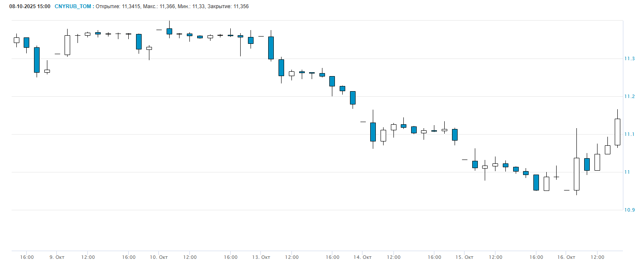644x261 pixels.
Task: Click the 11.3 price axis label
Action: click(630, 58)
